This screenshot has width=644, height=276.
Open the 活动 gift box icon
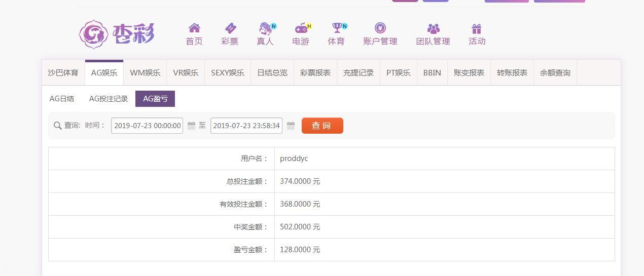[476, 28]
